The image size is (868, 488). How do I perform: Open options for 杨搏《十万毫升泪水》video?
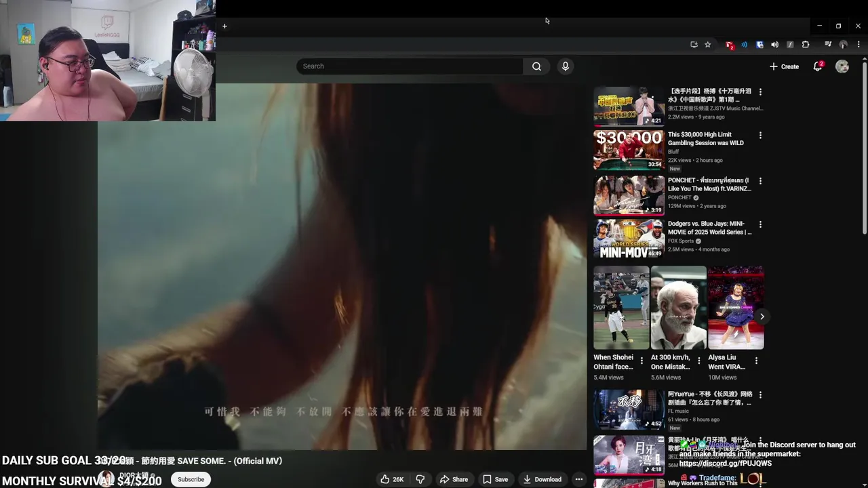[x=760, y=91]
